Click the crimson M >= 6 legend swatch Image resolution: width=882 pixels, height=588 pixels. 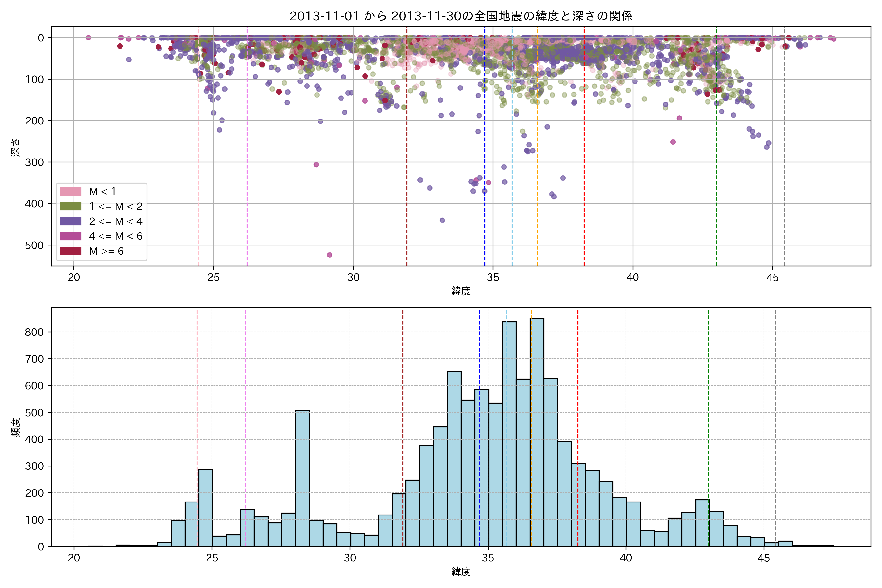(71, 251)
